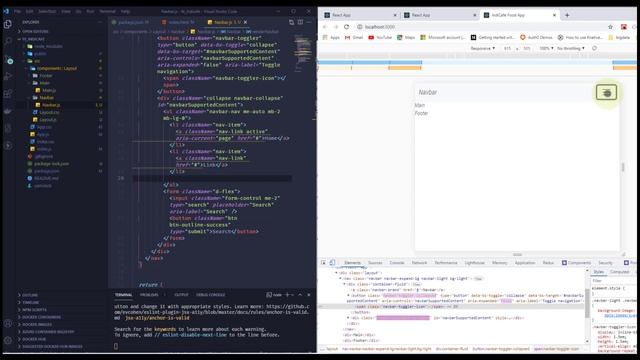
Task: Open the Gmail bookmark
Action: pos(354,37)
